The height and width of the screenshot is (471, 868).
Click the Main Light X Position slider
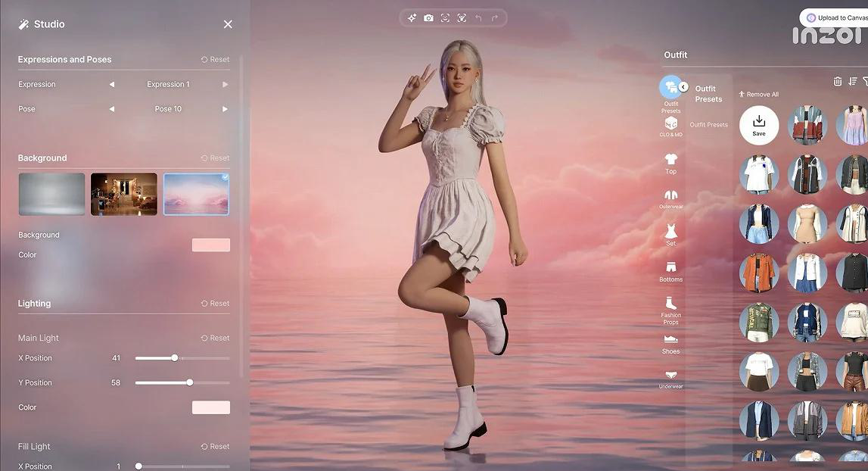tap(182, 358)
